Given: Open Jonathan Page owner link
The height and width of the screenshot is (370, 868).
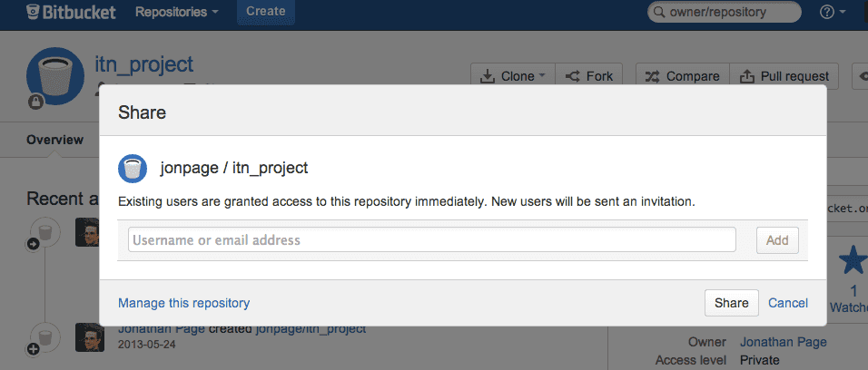Looking at the screenshot, I should pos(784,343).
